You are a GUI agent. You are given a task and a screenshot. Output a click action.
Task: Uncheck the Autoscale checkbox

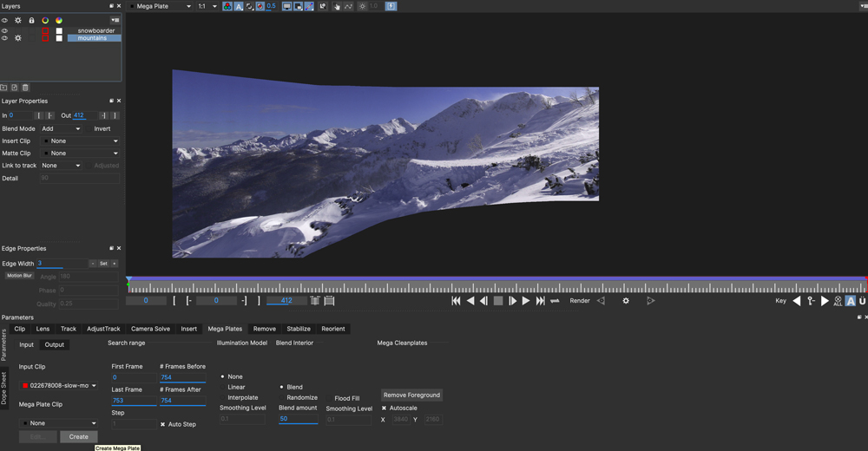tap(384, 409)
